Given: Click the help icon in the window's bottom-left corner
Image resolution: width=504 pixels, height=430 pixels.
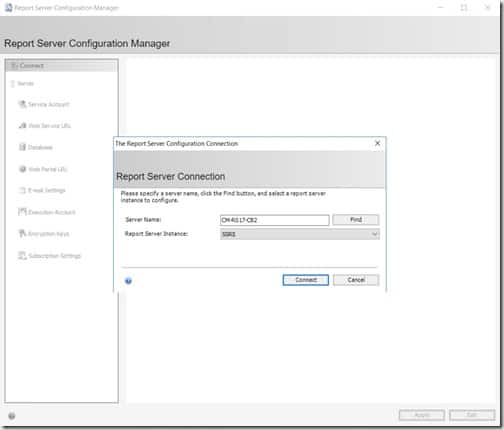Looking at the screenshot, I should click(12, 416).
